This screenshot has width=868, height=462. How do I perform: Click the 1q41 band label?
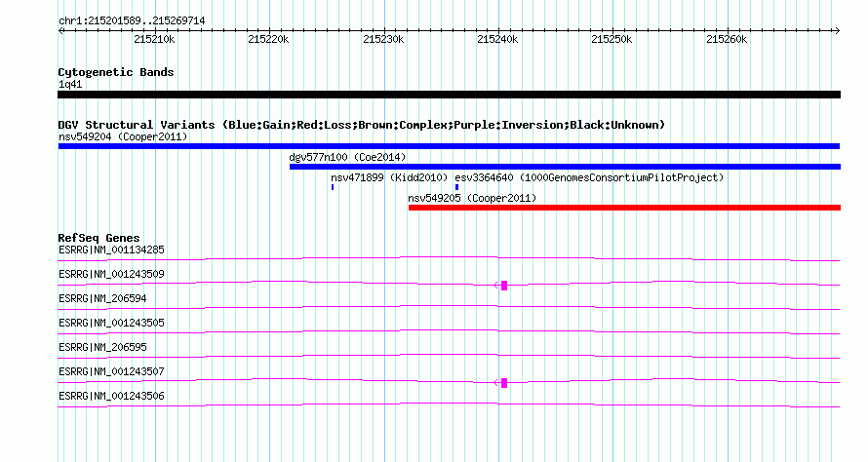point(70,84)
